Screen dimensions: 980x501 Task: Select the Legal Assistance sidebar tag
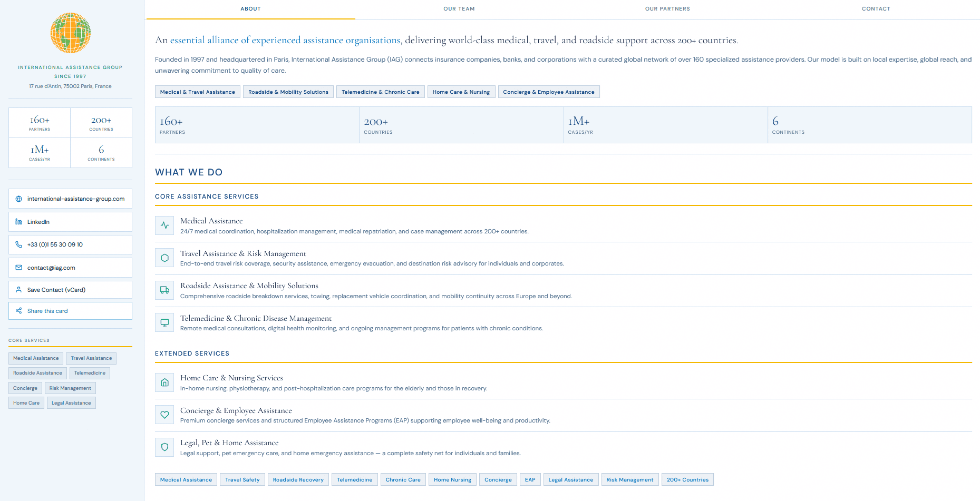[x=71, y=403]
